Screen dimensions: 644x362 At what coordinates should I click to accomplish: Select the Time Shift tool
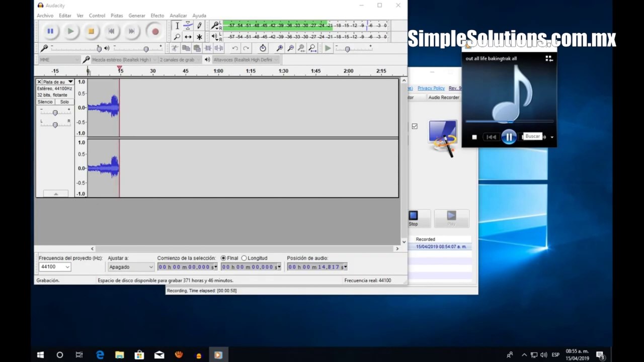coord(188,37)
